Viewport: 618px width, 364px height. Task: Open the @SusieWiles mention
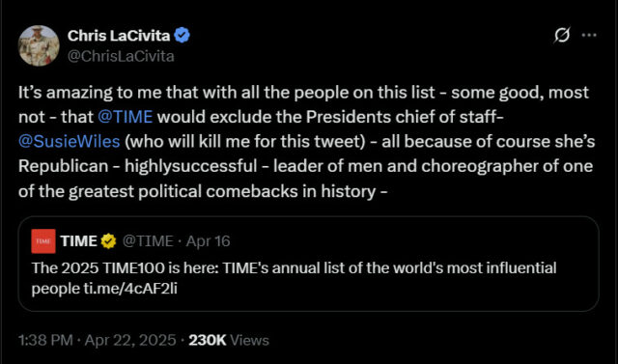69,141
